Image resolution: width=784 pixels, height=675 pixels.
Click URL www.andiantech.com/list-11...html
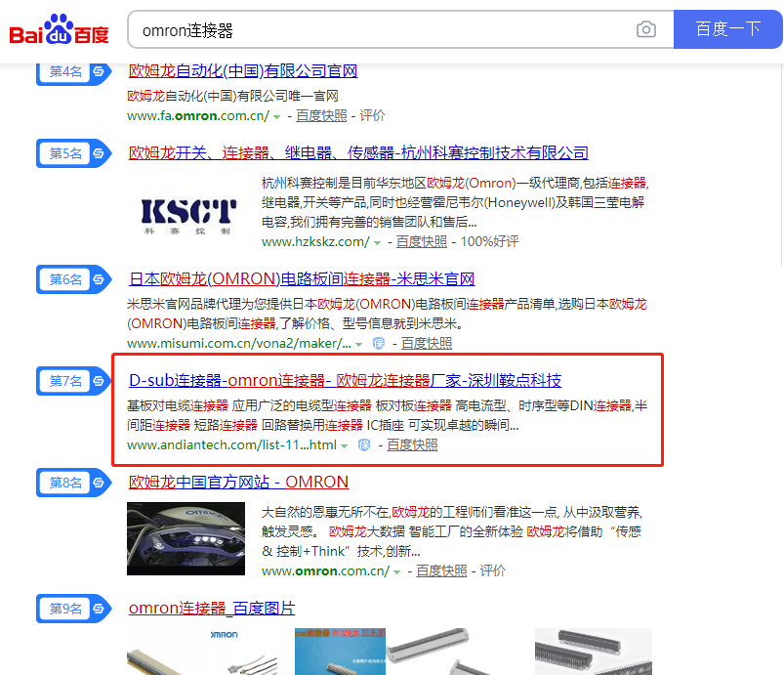(232, 444)
